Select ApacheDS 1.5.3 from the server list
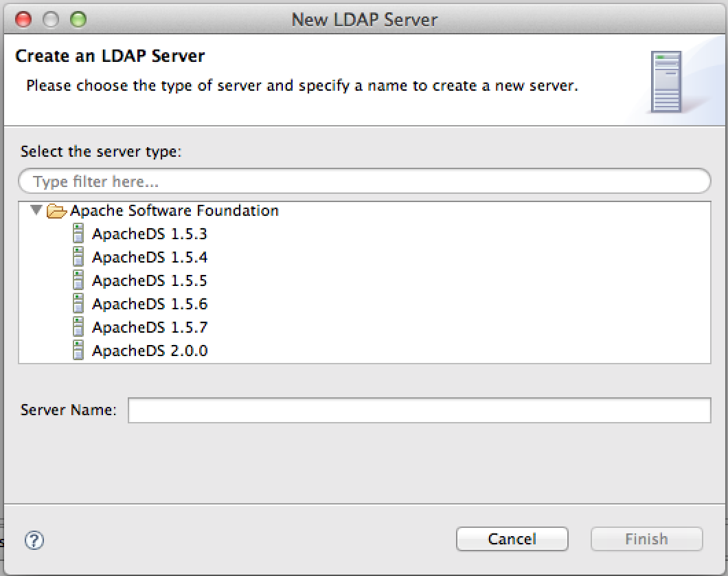The width and height of the screenshot is (728, 576). 150,234
